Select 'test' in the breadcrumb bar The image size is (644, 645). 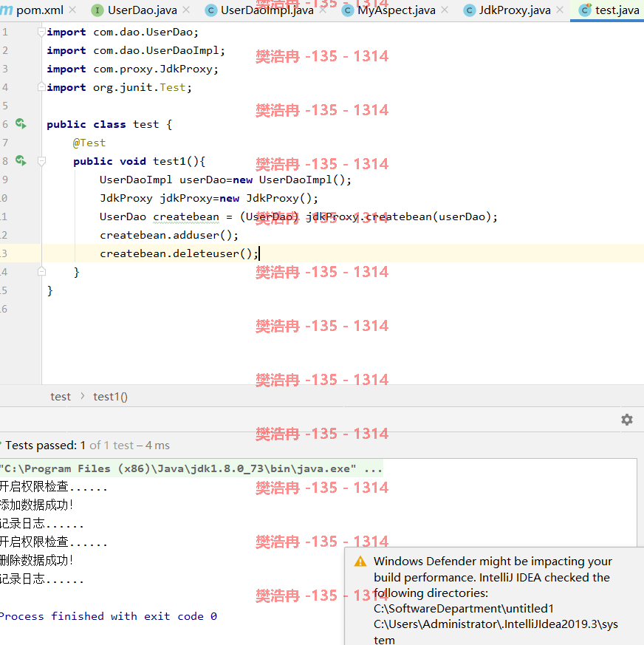coord(61,397)
